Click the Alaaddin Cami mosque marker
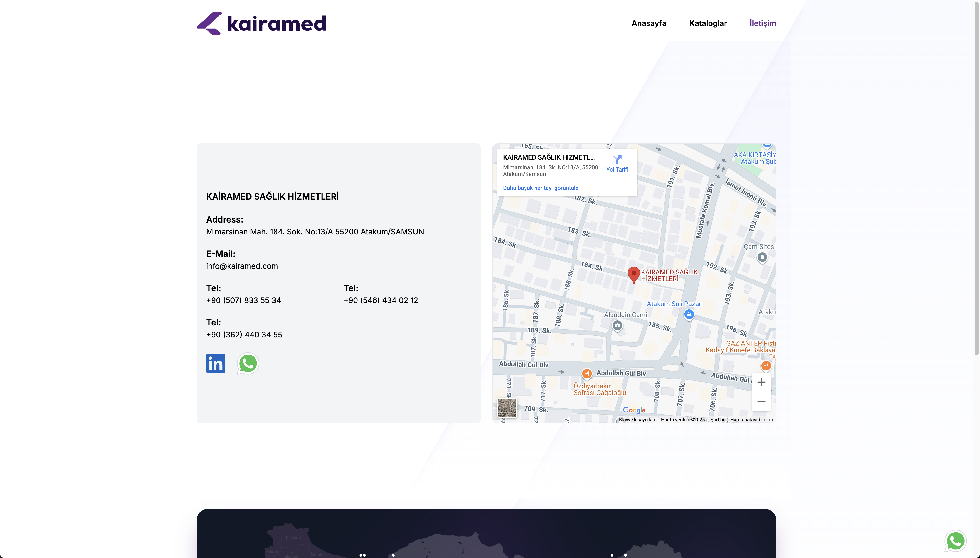Image resolution: width=980 pixels, height=558 pixels. (617, 326)
